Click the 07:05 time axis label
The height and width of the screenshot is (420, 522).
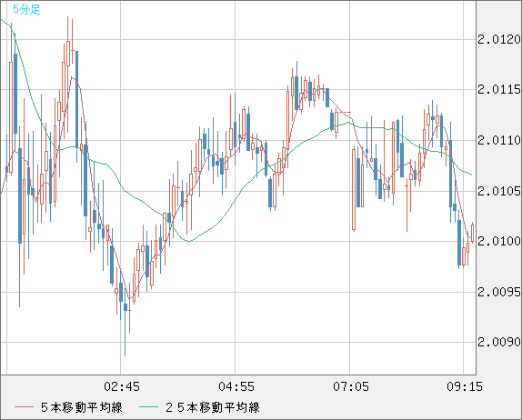point(351,386)
